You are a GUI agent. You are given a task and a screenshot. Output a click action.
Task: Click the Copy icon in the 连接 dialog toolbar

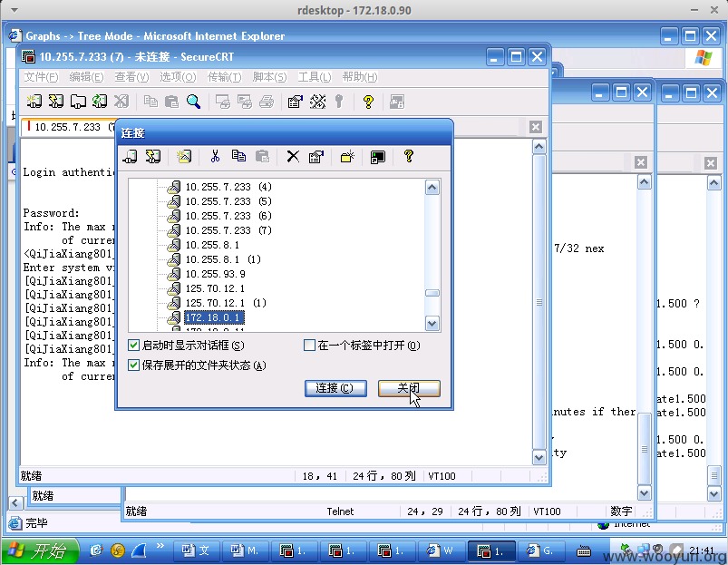[x=238, y=157]
